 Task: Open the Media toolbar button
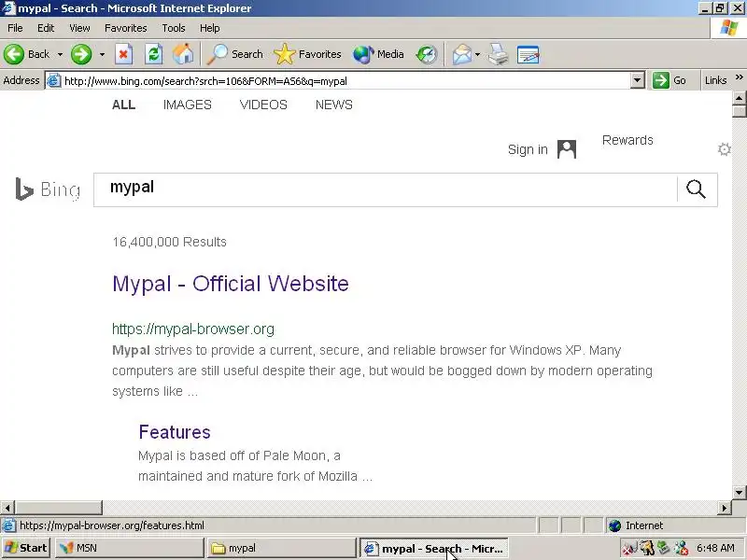[x=378, y=54]
